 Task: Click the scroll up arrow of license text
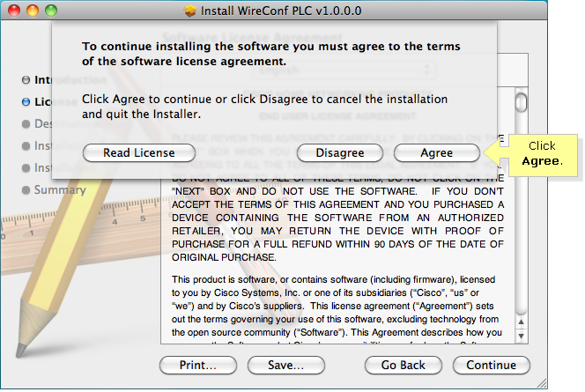tap(522, 322)
